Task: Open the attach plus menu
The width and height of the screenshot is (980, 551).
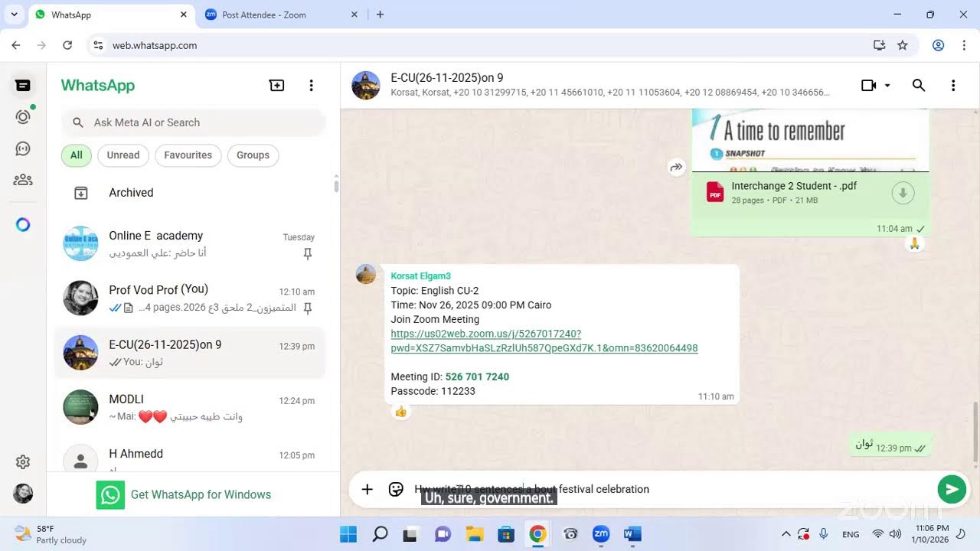Action: [x=367, y=490]
